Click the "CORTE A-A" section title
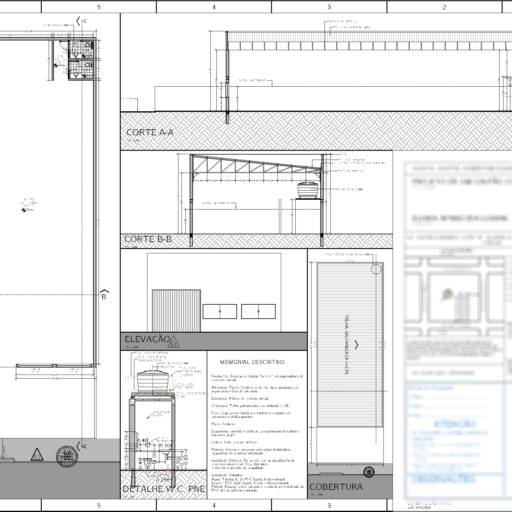Screen dimensions: 512x512 (150, 132)
